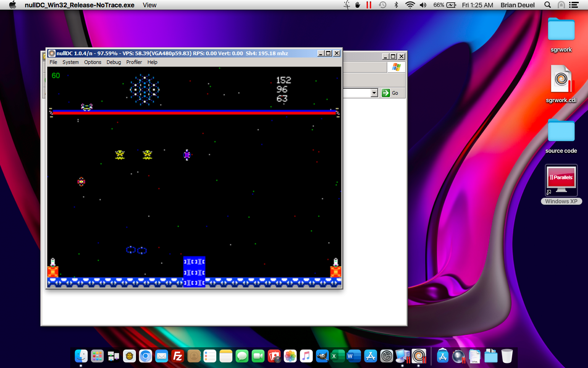Screen dimensions: 588x368
Task: Open Contacts from the dock
Action: pyautogui.click(x=194, y=356)
